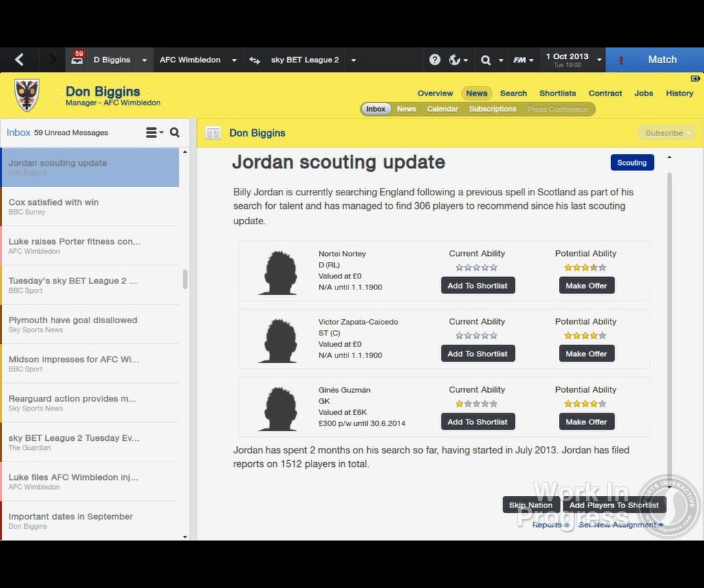
Task: Add Victor Zapata-Caicedo to shortlist
Action: click(x=477, y=353)
